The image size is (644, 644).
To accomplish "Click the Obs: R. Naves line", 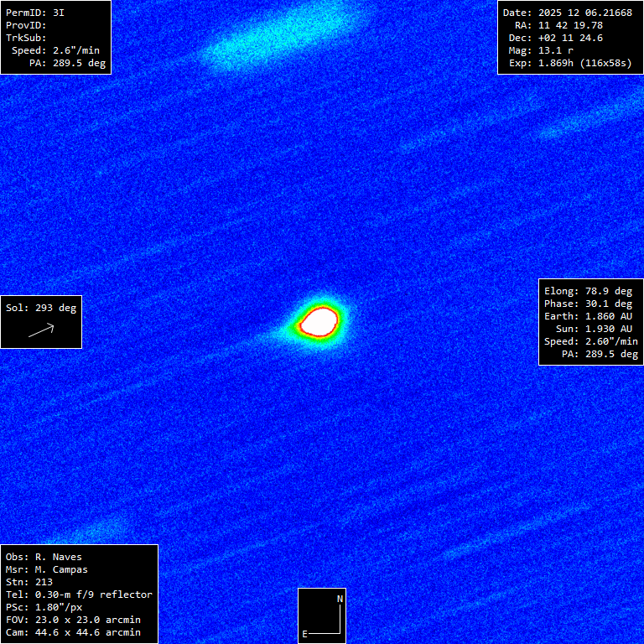I will (x=44, y=557).
